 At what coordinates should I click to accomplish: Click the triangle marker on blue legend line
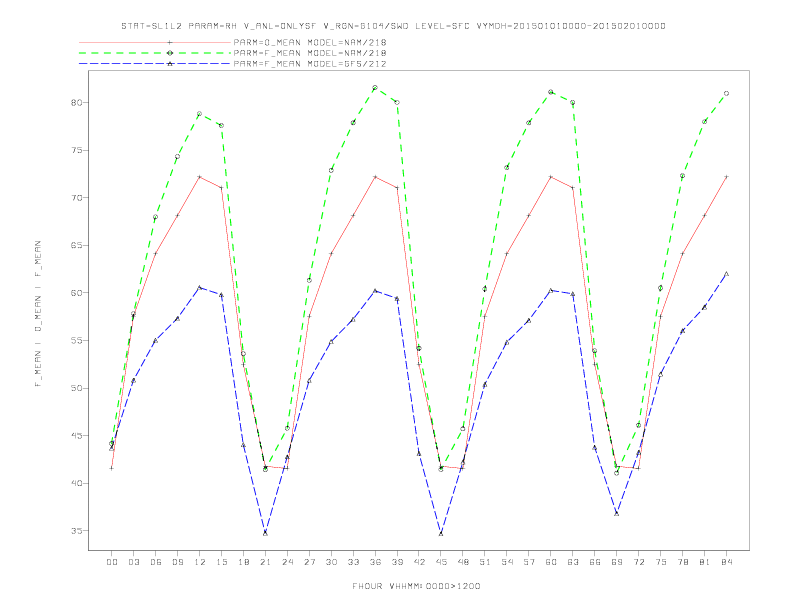(x=170, y=64)
